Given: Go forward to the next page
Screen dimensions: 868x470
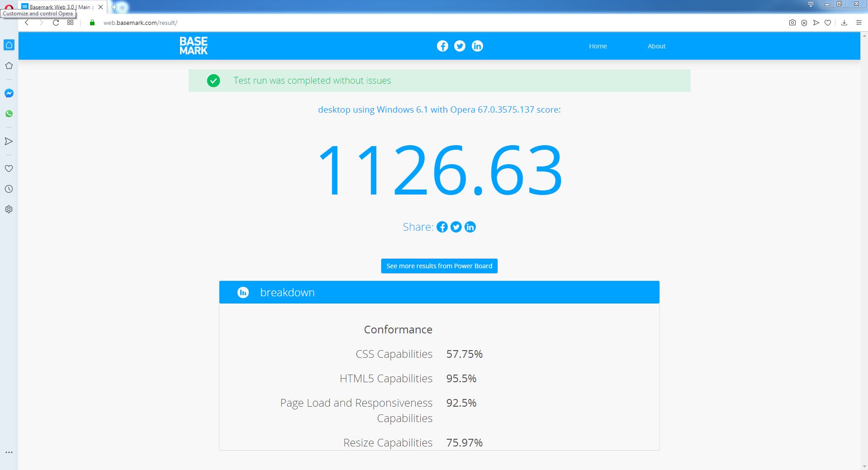Looking at the screenshot, I should (41, 23).
